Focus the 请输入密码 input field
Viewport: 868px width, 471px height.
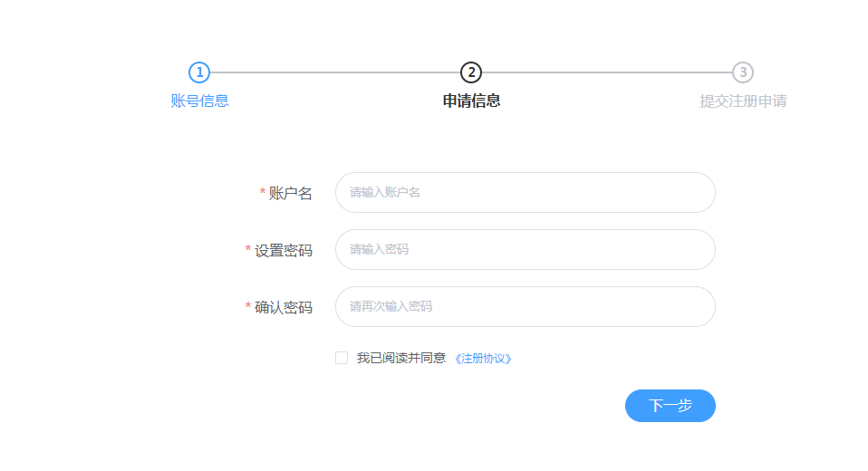click(526, 250)
